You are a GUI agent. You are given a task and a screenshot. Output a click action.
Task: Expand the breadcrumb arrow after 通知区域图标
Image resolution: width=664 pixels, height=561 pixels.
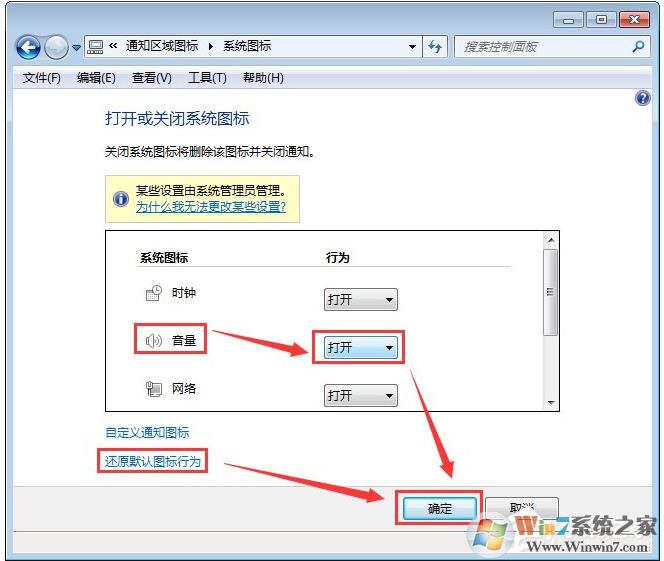click(x=211, y=46)
